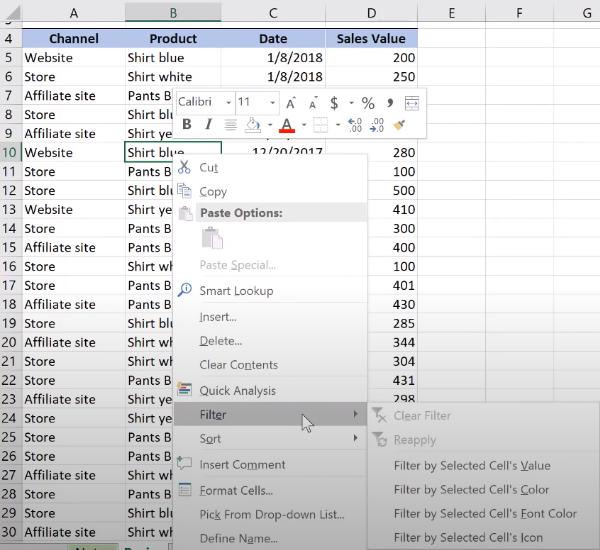Filter by Selected Cell's Icon

coord(483,537)
